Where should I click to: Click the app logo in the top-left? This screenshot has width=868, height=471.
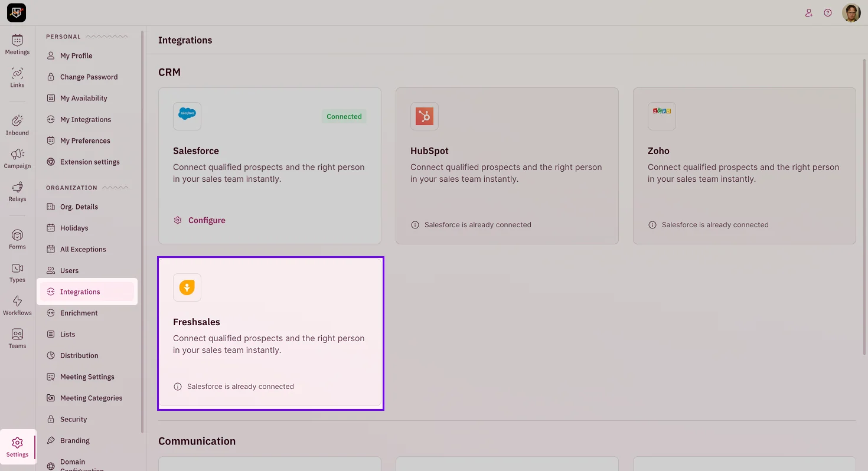point(17,12)
